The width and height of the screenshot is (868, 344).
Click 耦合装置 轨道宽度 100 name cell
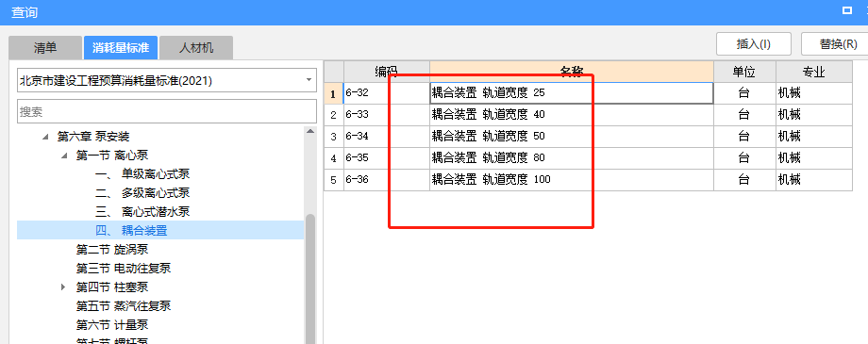pyautogui.click(x=572, y=179)
